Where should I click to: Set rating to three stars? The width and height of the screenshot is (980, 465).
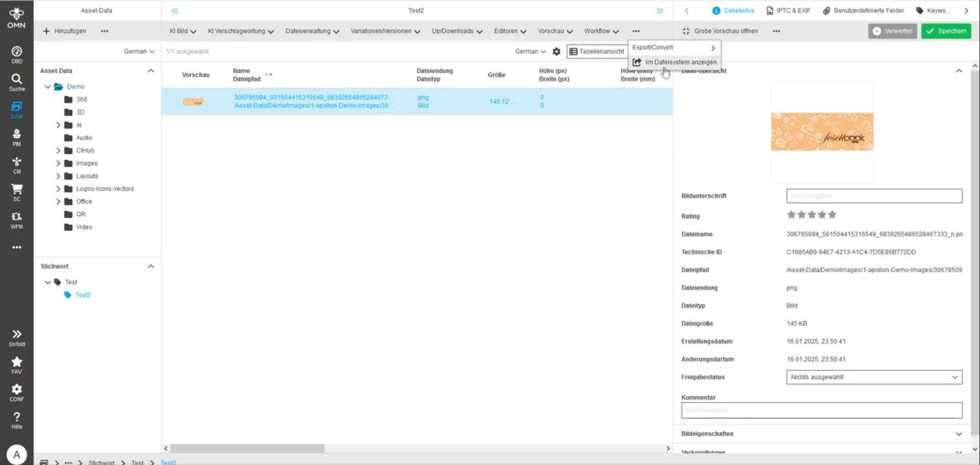[812, 215]
